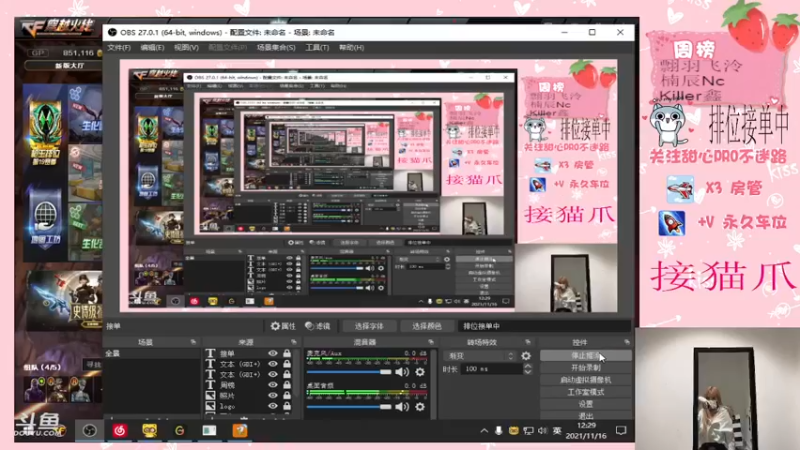Hide the logo source with its eye
This screenshot has height=450, width=800.
(x=273, y=406)
